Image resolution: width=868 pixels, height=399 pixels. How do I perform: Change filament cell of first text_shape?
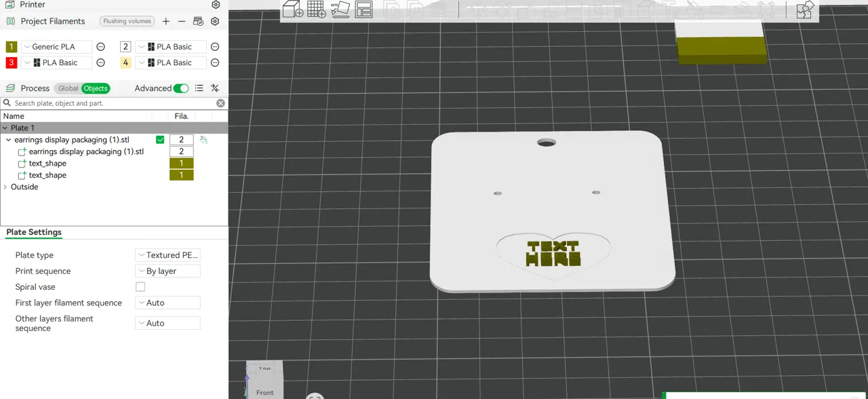182,164
